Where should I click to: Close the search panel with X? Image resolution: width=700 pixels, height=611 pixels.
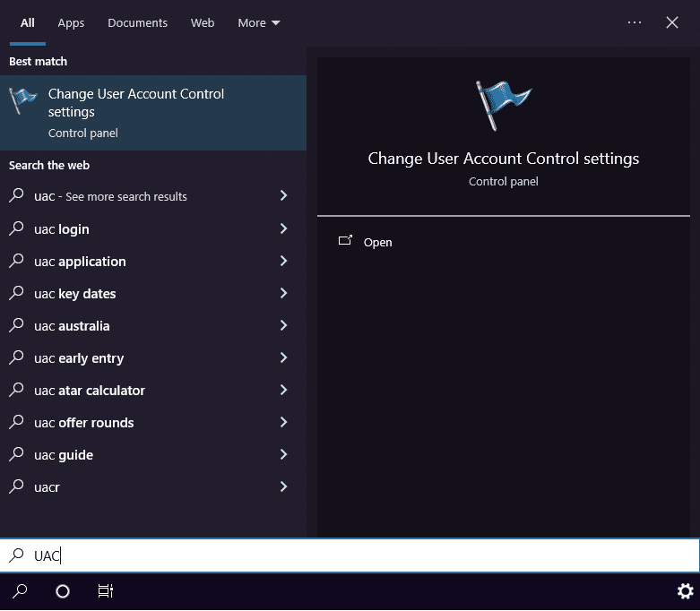coord(672,22)
